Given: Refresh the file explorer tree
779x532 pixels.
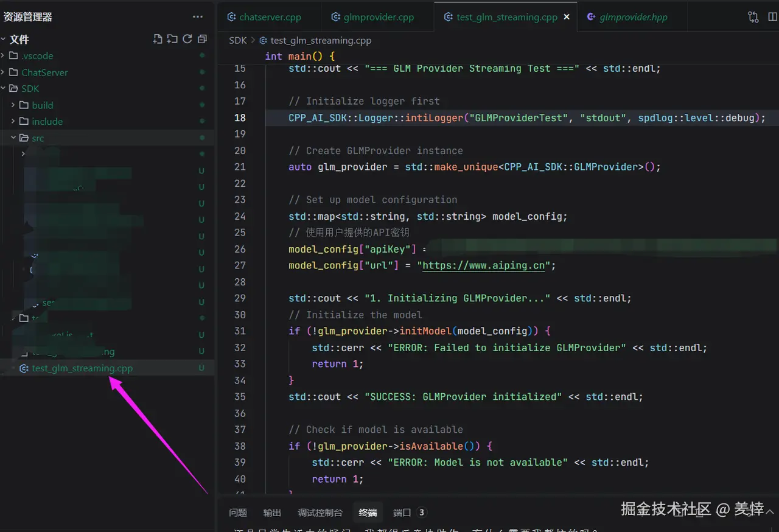Looking at the screenshot, I should tap(187, 39).
